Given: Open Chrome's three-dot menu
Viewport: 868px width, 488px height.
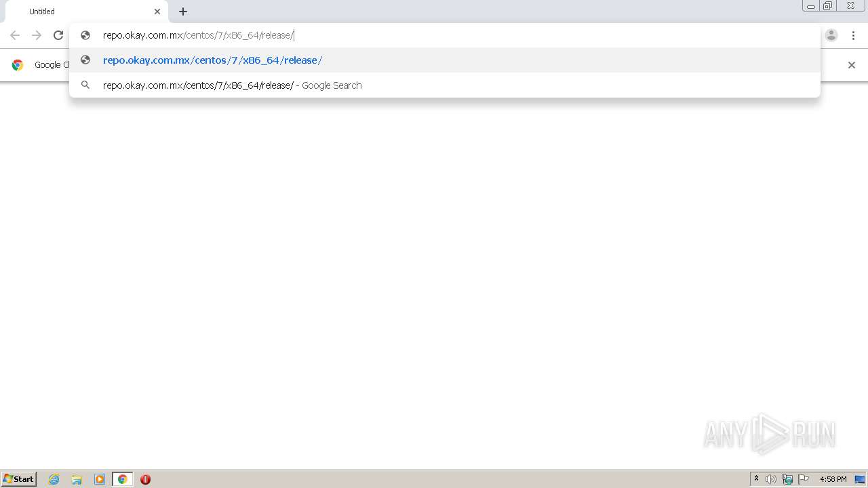Looking at the screenshot, I should tap(853, 35).
